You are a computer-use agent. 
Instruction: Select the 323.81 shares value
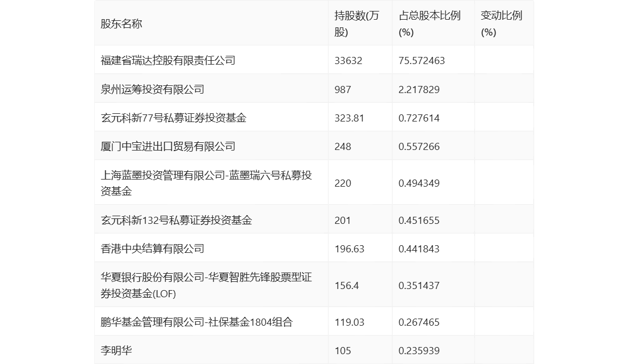coord(349,118)
